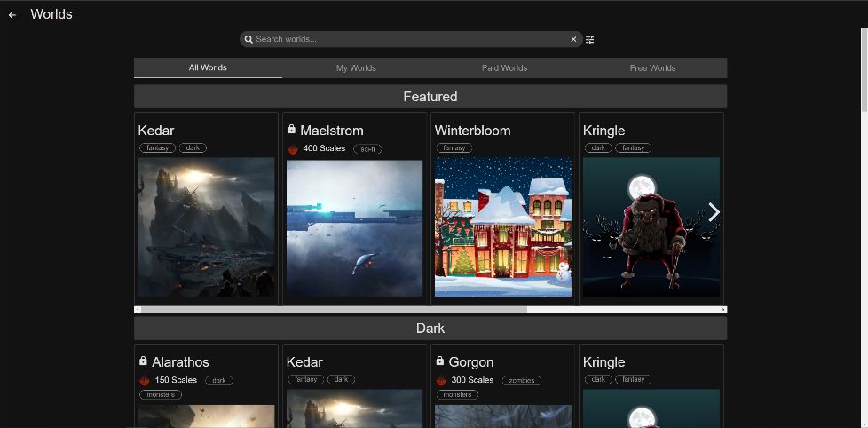Click the page vertical scrollbar thumb
This screenshot has height=428, width=868.
click(x=864, y=71)
